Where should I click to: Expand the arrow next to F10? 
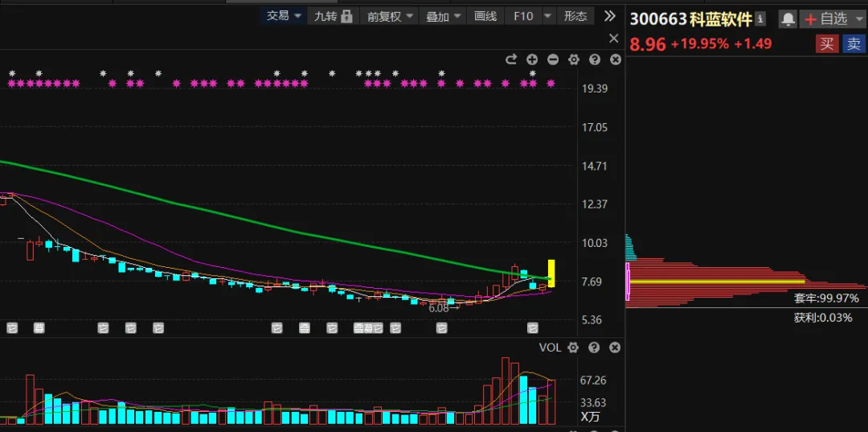pyautogui.click(x=548, y=16)
